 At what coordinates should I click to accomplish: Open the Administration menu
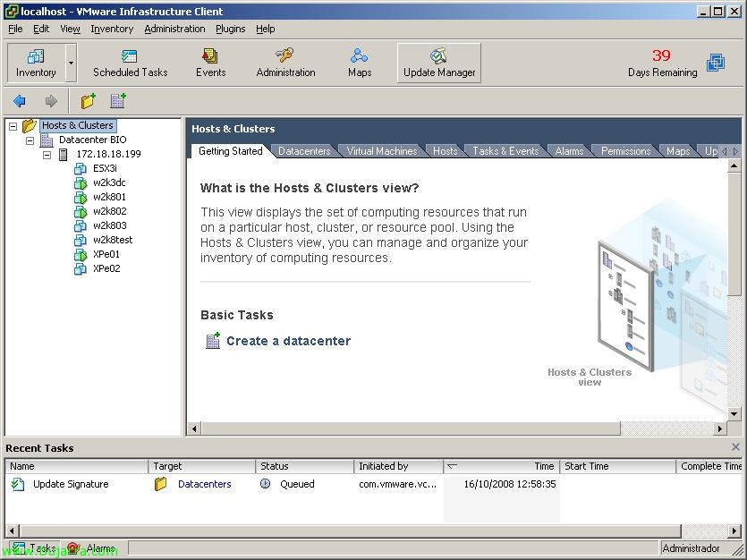pyautogui.click(x=174, y=29)
